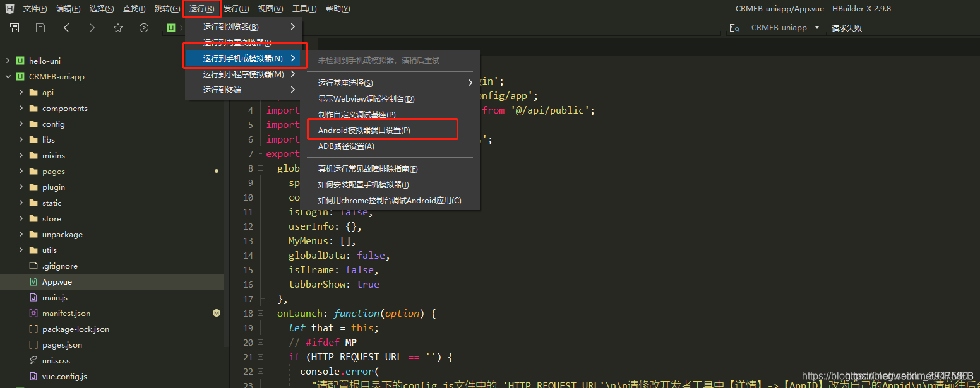Viewport: 980px width, 388px height.
Task: Click the CRMEB-uniapp project icon
Action: click(20, 76)
